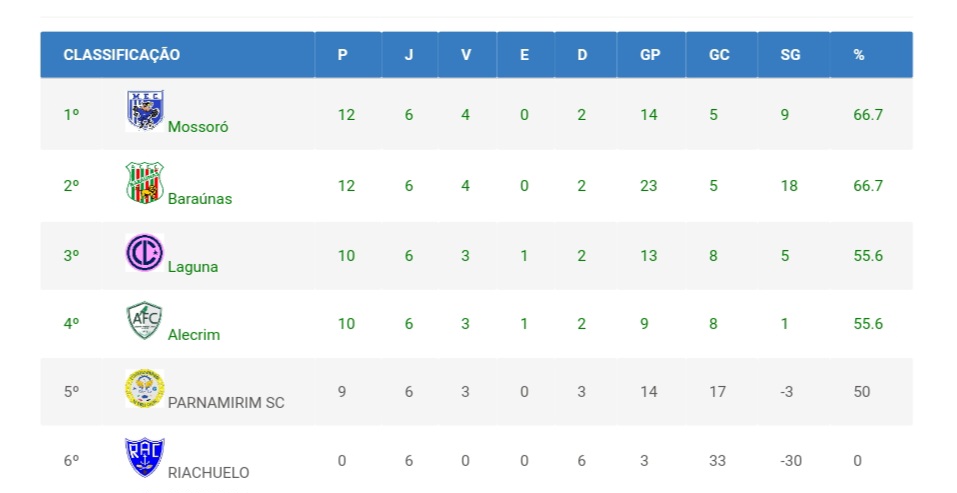
Task: Select the PARNAMIRIM SC team name
Action: click(226, 403)
